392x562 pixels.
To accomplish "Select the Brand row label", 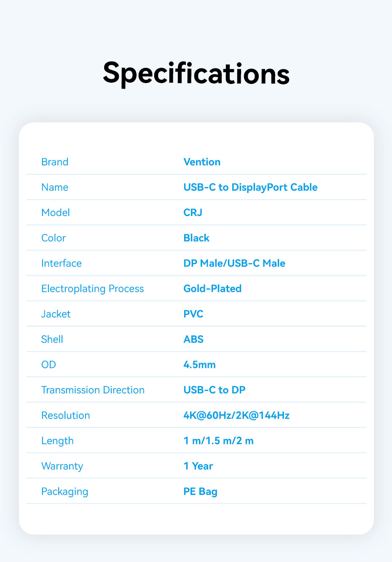I will pyautogui.click(x=55, y=162).
